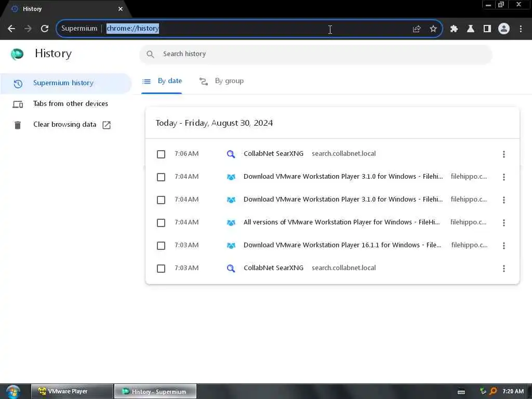532x399 pixels.
Task: Open Tabs from other devices
Action: point(71,104)
